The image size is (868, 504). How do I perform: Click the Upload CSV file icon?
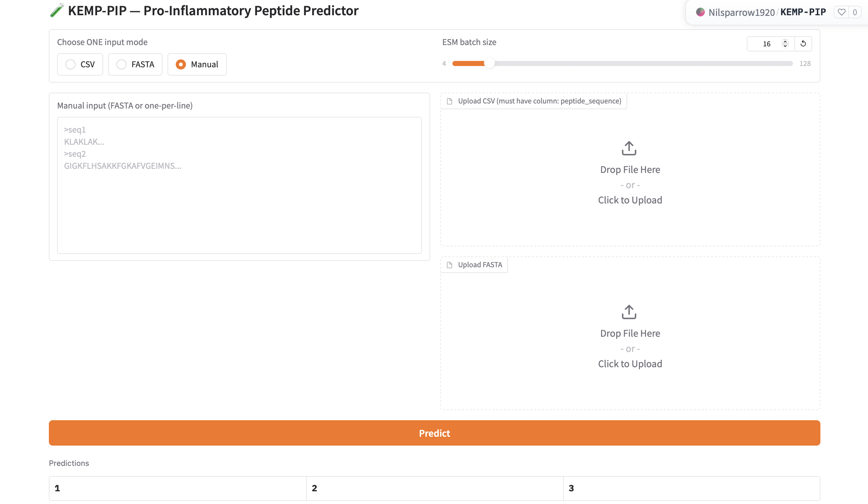coord(450,101)
